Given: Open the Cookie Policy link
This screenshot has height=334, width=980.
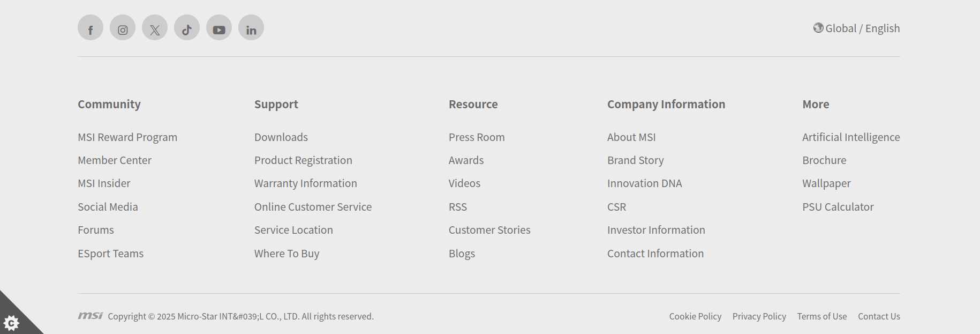Looking at the screenshot, I should pyautogui.click(x=695, y=316).
